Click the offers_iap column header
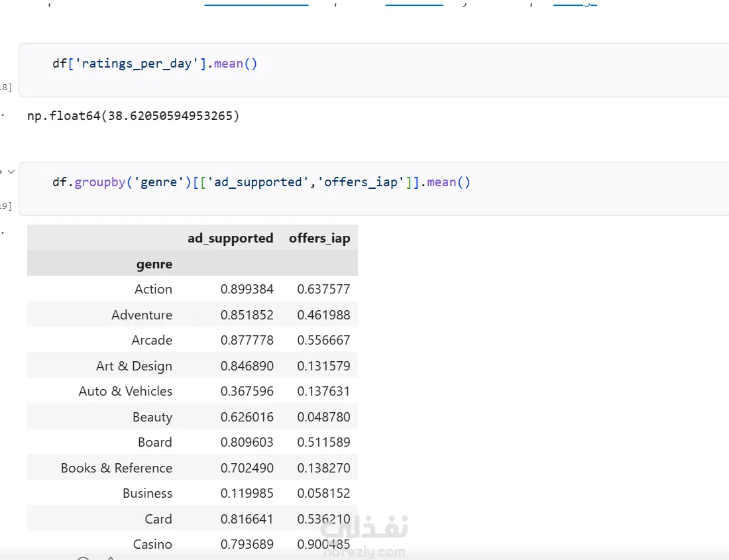This screenshot has width=729, height=560. coord(319,238)
